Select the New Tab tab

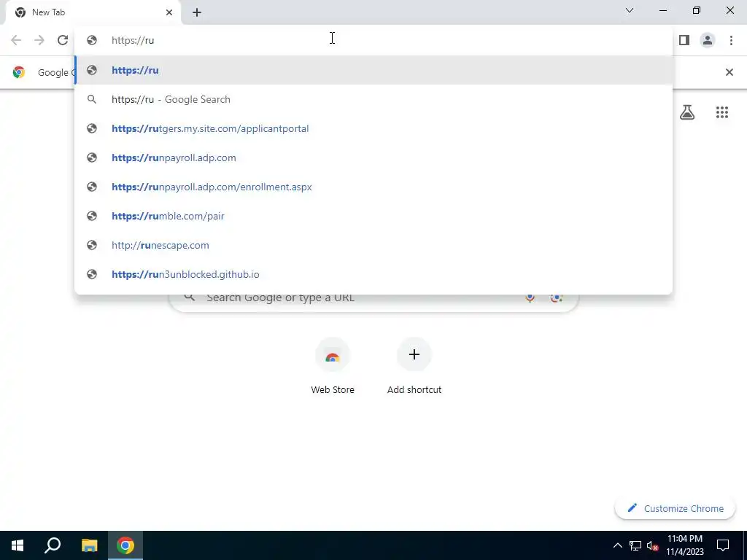(94, 12)
